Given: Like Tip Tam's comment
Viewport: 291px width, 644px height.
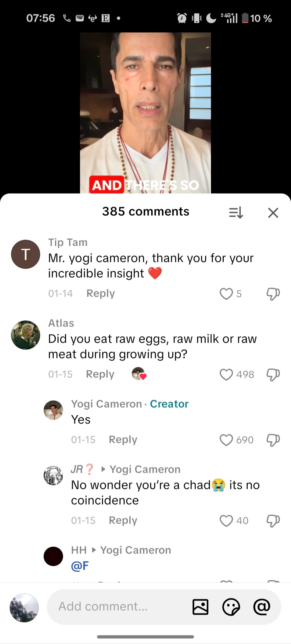Looking at the screenshot, I should (226, 294).
